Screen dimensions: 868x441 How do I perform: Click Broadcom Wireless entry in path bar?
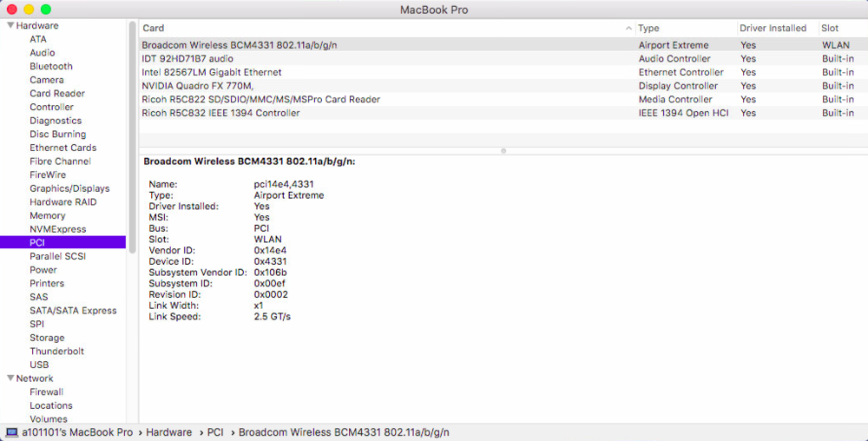coord(344,432)
